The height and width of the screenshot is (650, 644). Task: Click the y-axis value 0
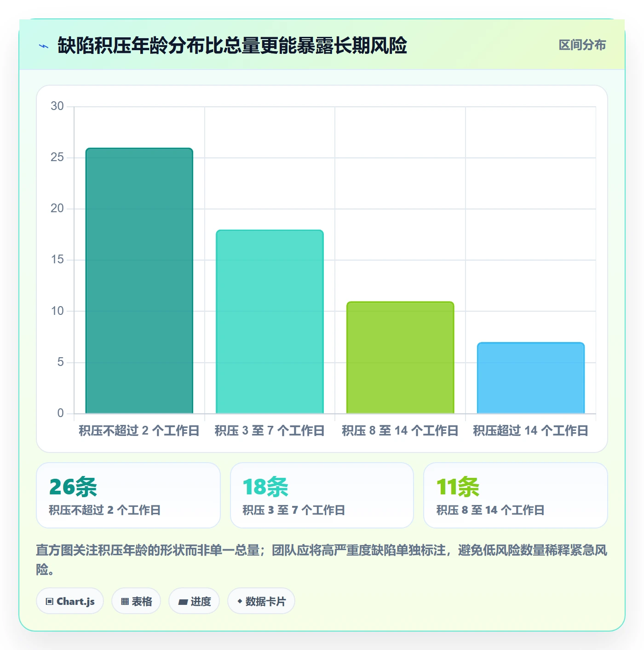tap(61, 413)
